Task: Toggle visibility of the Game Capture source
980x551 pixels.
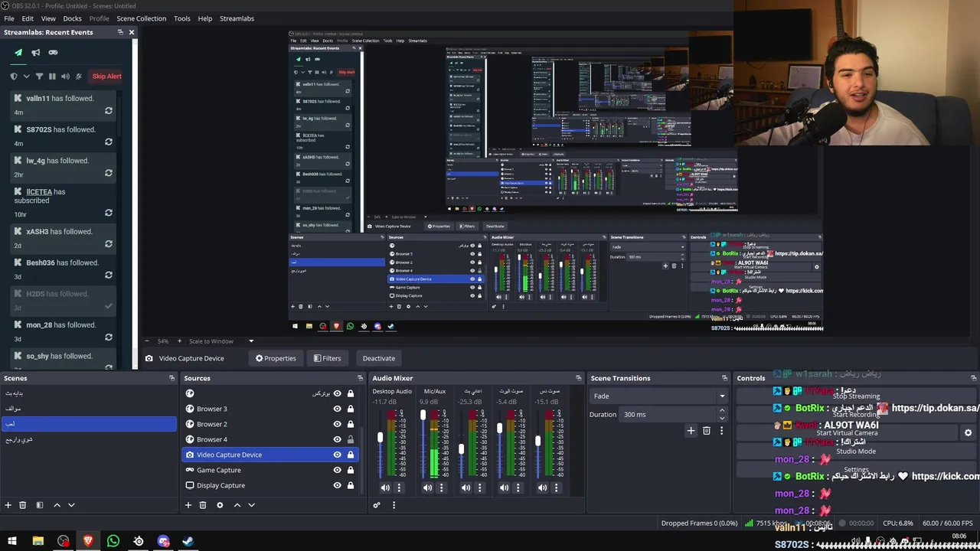Action: 337,470
